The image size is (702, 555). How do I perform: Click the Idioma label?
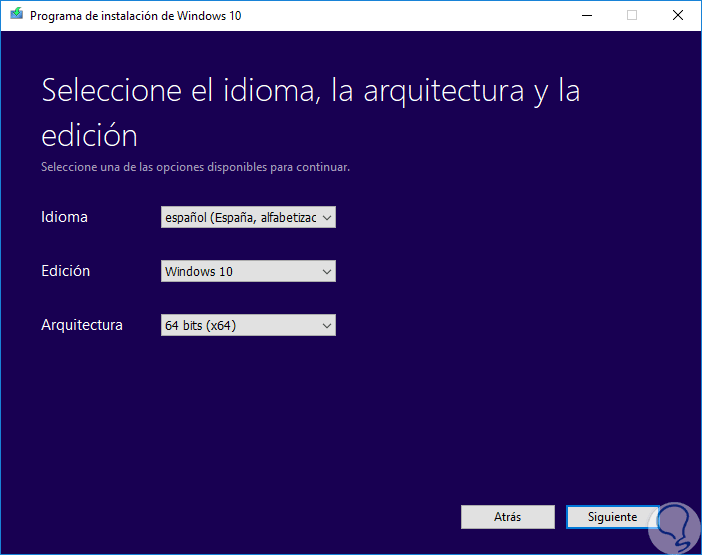64,217
